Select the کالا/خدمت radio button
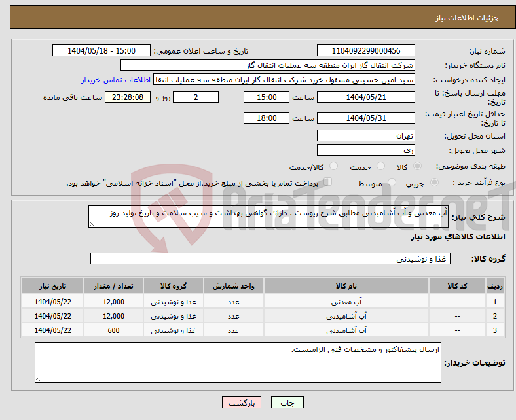Viewport: 516px width, 420px height. click(334, 166)
